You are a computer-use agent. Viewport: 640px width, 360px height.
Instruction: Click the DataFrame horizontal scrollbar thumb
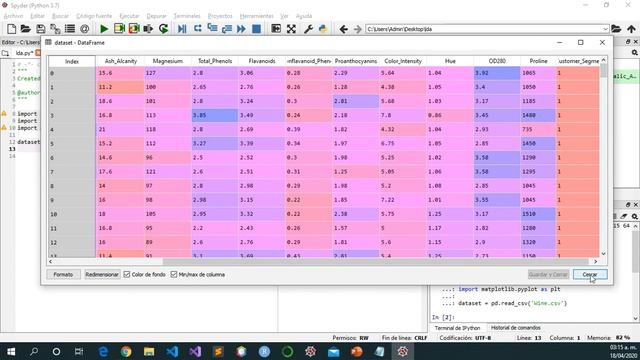[375, 261]
